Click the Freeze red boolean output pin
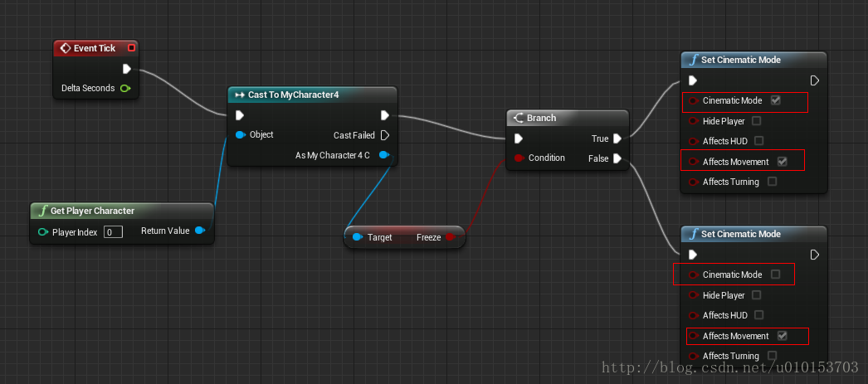The height and width of the screenshot is (384, 868). [450, 237]
